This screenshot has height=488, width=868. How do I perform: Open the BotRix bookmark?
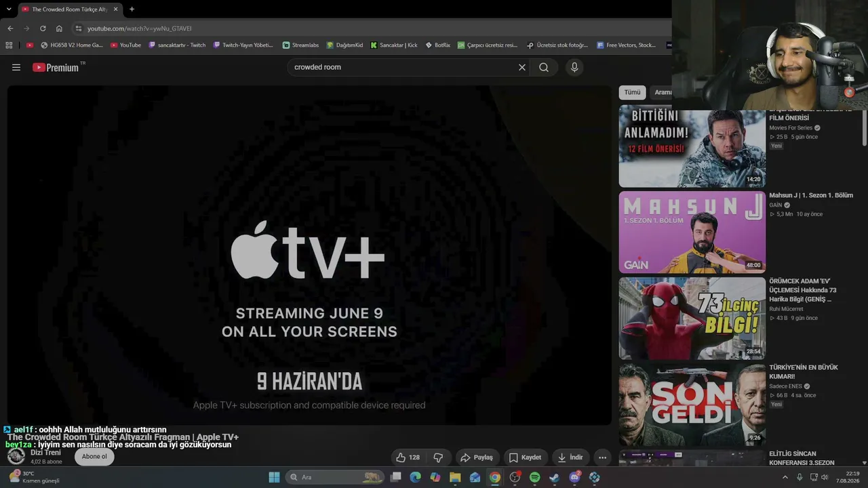(x=437, y=45)
